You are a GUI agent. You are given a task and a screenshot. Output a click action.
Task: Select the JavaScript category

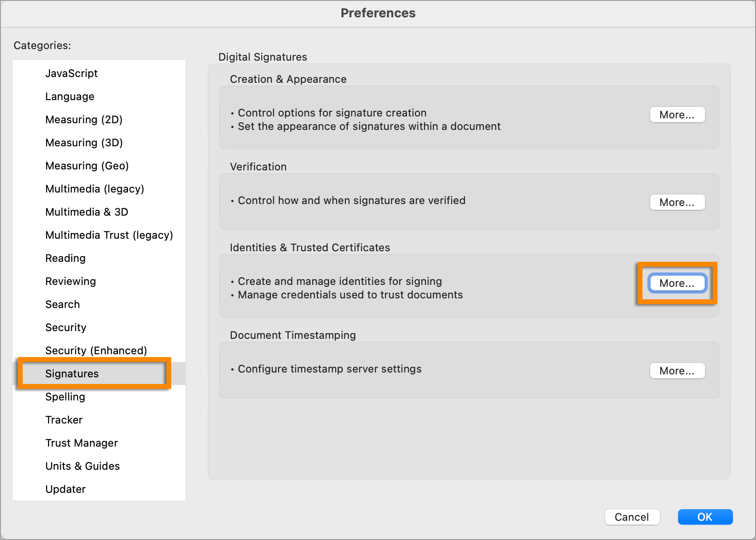pos(71,73)
